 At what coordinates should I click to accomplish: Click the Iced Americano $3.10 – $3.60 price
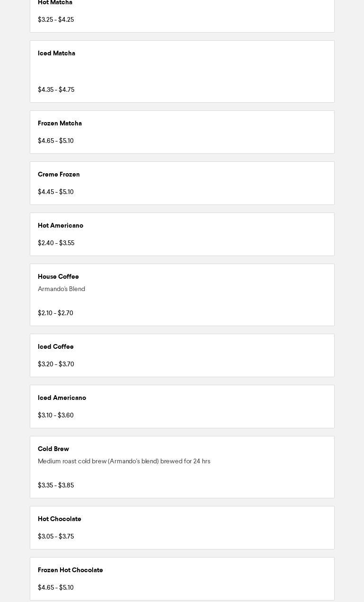coord(56,416)
